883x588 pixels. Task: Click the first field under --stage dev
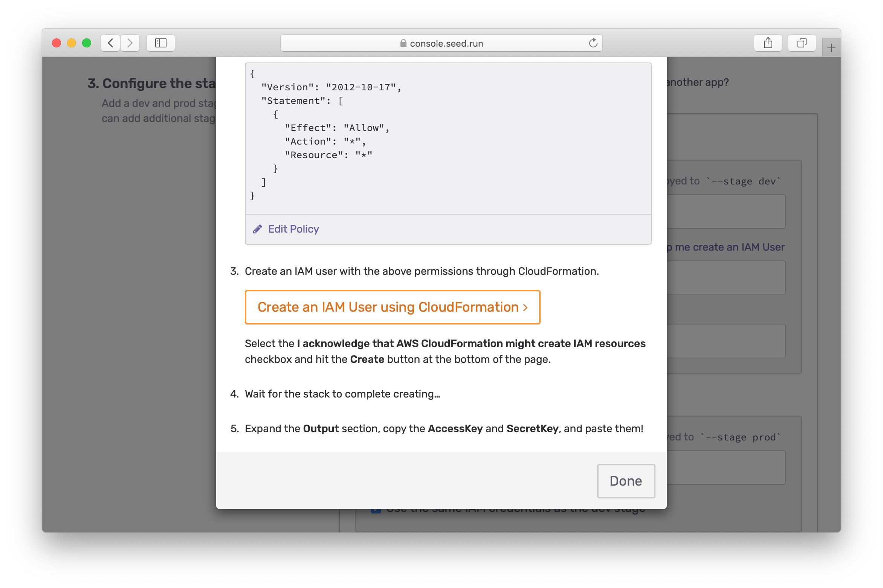point(726,212)
